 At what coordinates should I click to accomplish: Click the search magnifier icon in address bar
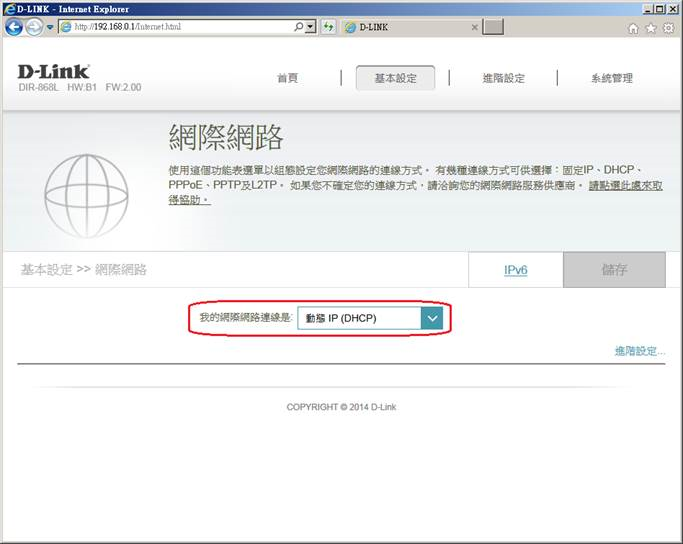tap(298, 27)
